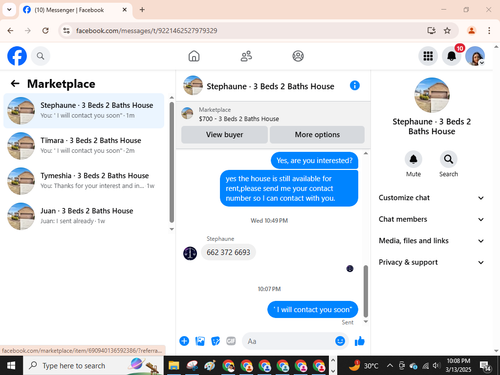Show hidden system tray icons chevron
This screenshot has width=500, height=375.
[390, 366]
